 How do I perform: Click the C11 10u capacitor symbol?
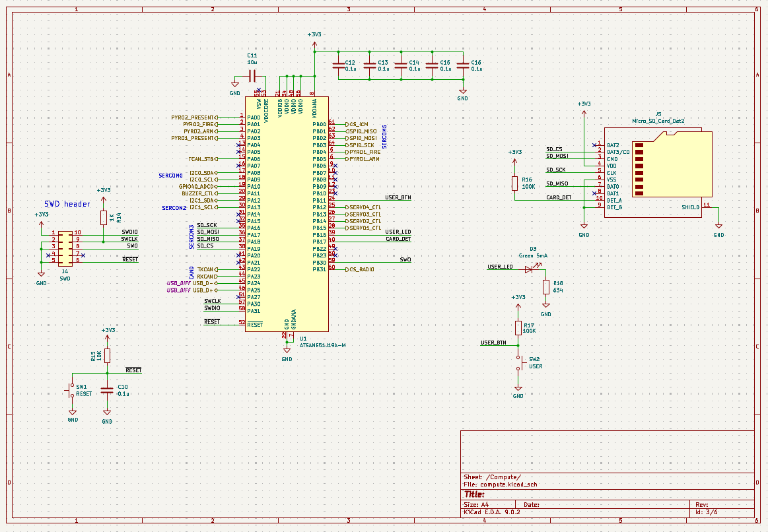click(x=252, y=75)
